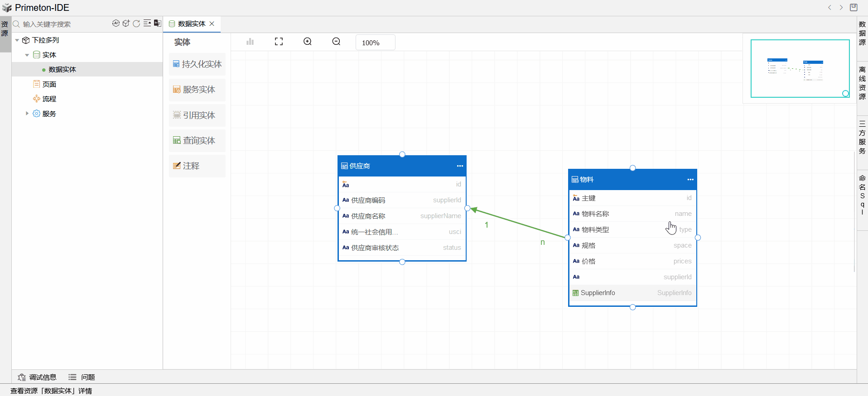
Task: Select 数据实体 tree item
Action: click(62, 69)
